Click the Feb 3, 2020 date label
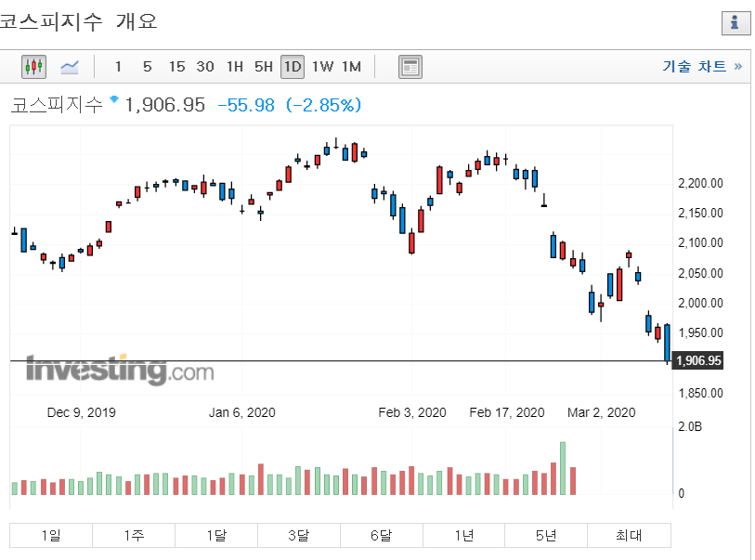This screenshot has width=755, height=560. [412, 412]
